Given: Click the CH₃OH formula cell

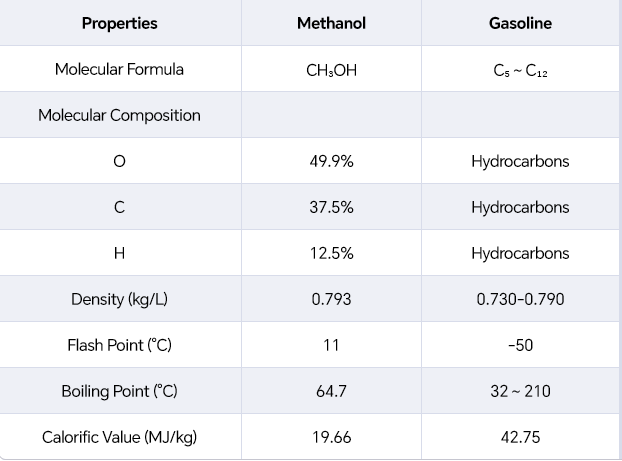Looking at the screenshot, I should (x=331, y=70).
